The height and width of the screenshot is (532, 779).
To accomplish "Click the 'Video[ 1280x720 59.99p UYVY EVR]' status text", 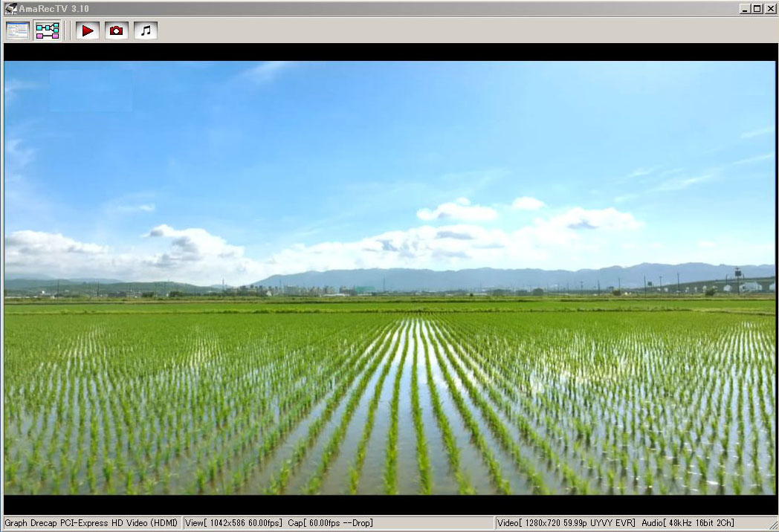I will pos(566,522).
